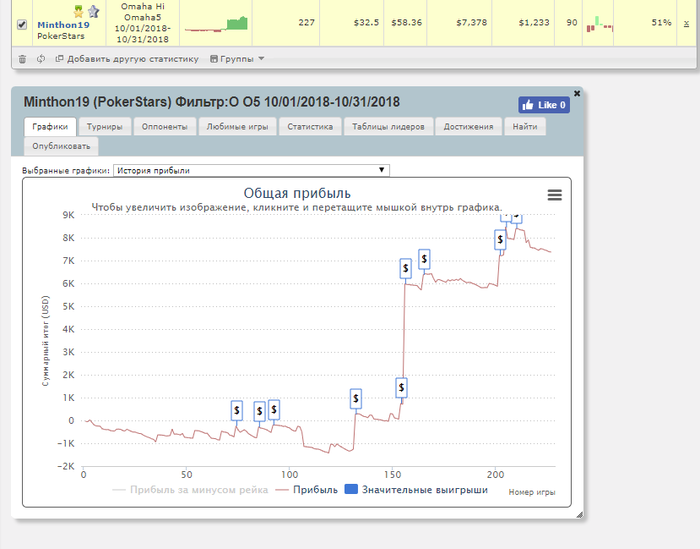Click Добавить другую статистику link

127,59
